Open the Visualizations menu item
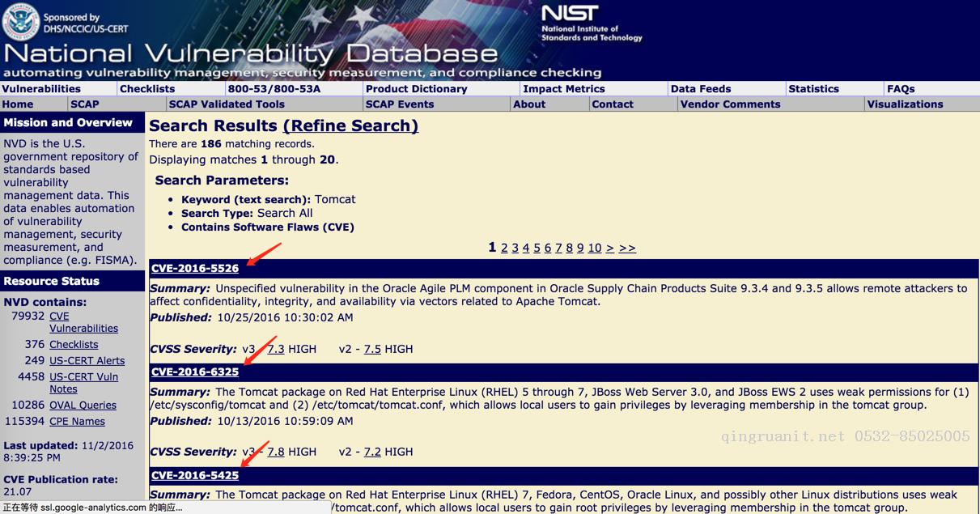The image size is (980, 514). point(905,104)
